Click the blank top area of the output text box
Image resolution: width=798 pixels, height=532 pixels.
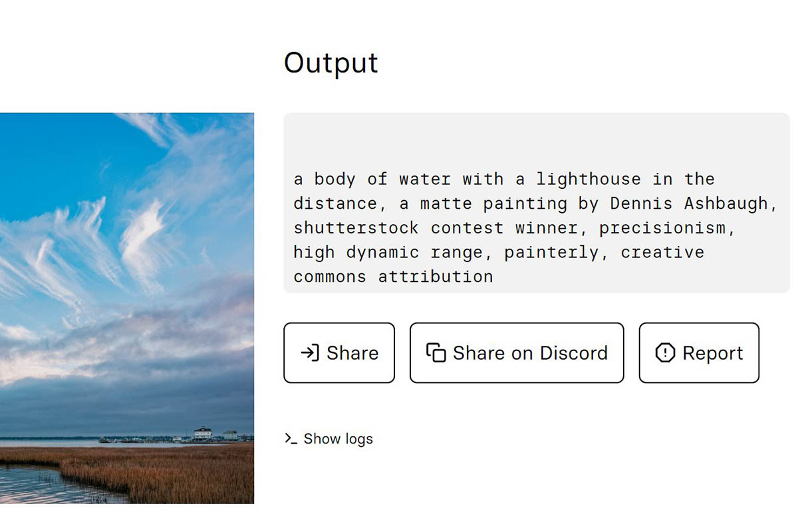(x=536, y=140)
